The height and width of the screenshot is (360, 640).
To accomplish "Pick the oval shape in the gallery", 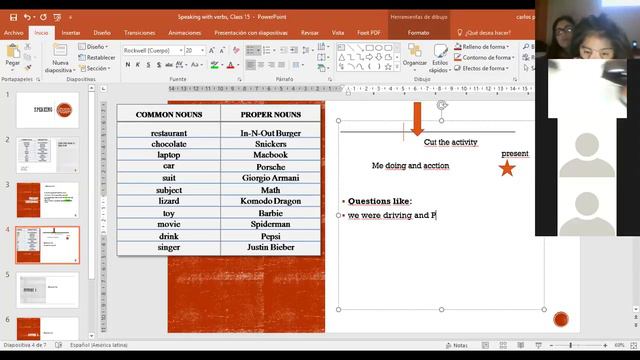I will pyautogui.click(x=378, y=48).
